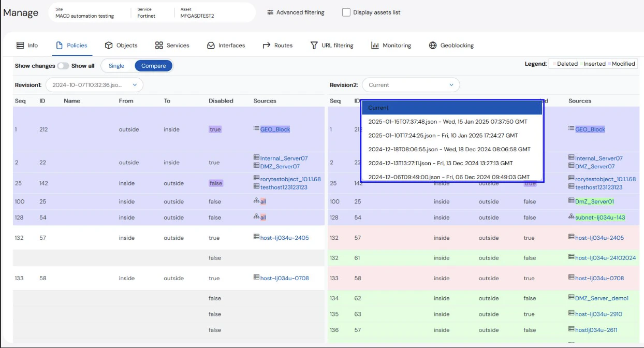Click the Info tab icon
The height and width of the screenshot is (348, 644).
[20, 46]
